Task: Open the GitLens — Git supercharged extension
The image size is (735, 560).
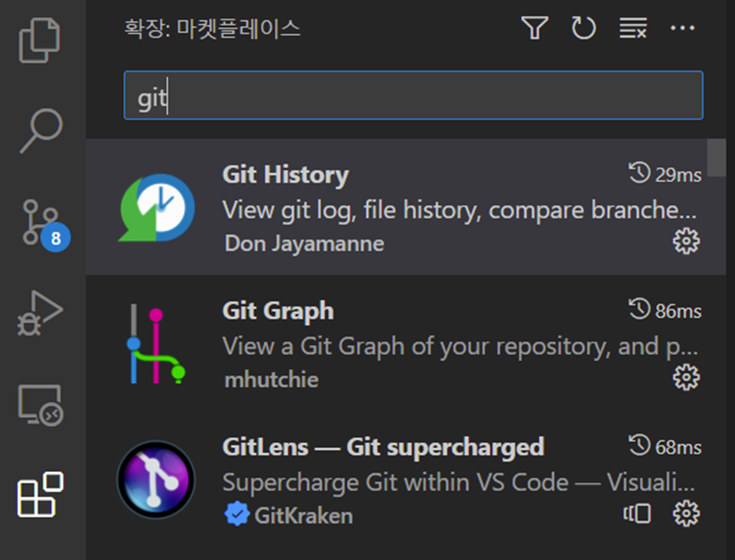Action: click(364, 477)
